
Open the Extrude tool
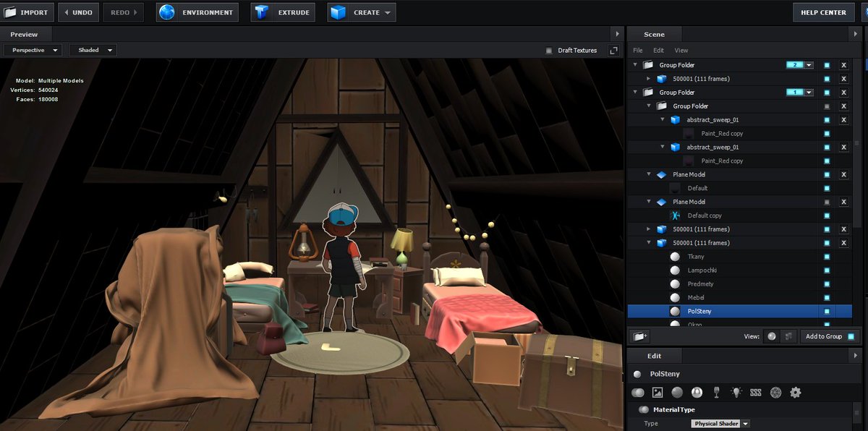pos(283,12)
